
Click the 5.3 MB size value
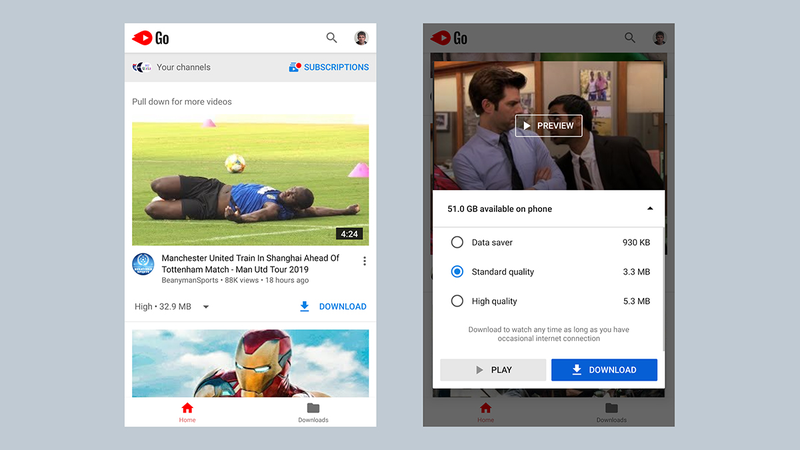point(636,301)
